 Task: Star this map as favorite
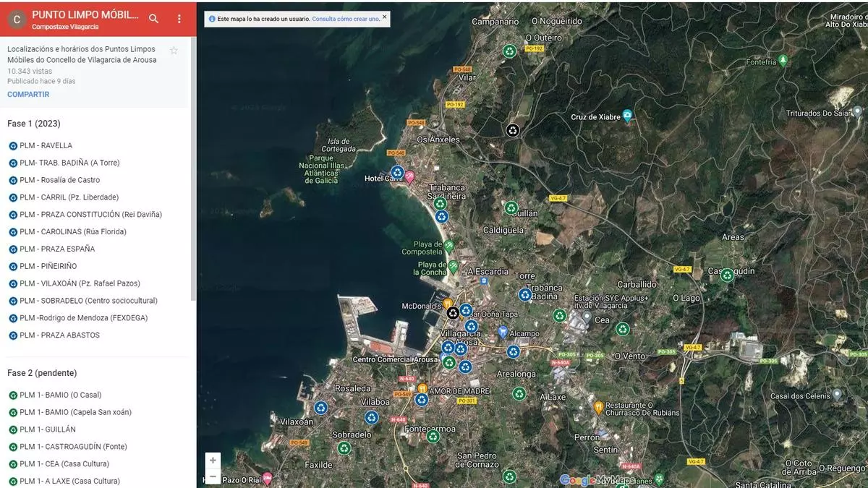point(174,51)
